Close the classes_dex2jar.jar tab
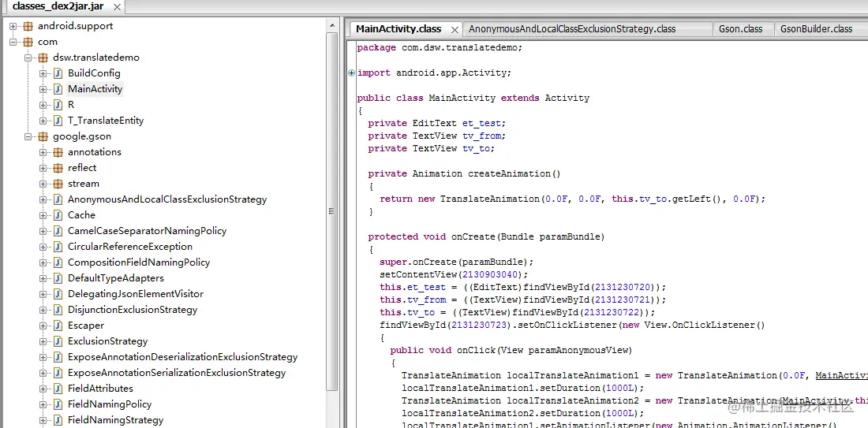Screen dimensions: 868x428 pyautogui.click(x=116, y=7)
